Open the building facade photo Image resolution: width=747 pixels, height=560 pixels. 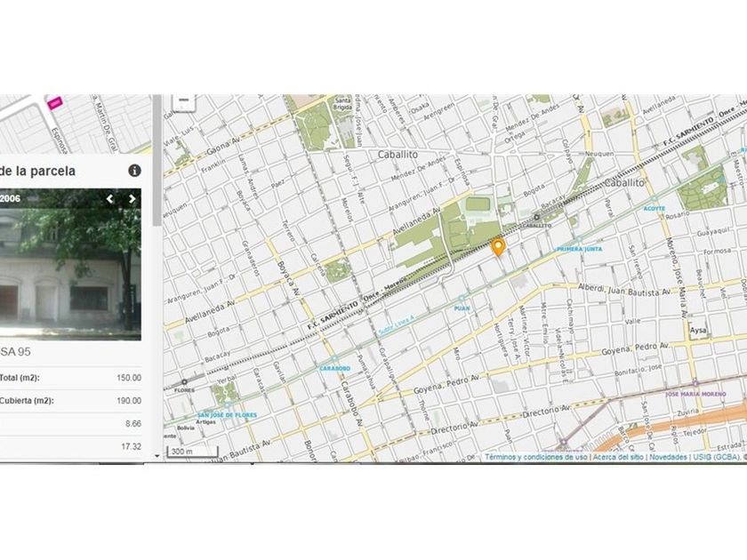pyautogui.click(x=70, y=264)
